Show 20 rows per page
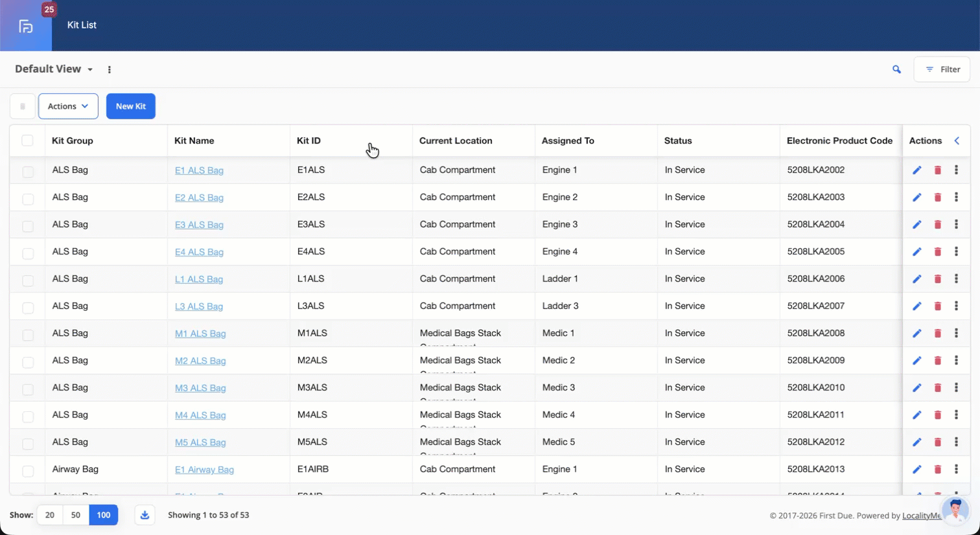The height and width of the screenshot is (535, 980). pyautogui.click(x=50, y=515)
